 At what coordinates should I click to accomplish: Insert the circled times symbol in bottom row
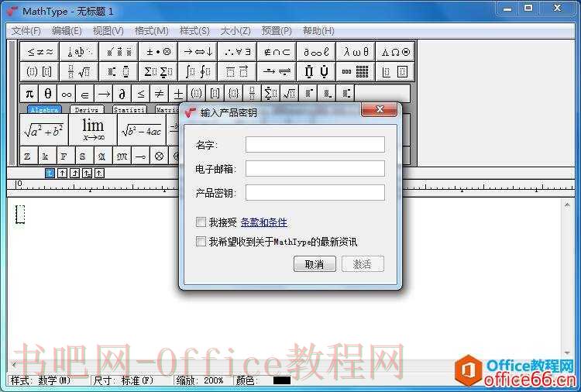point(159,156)
